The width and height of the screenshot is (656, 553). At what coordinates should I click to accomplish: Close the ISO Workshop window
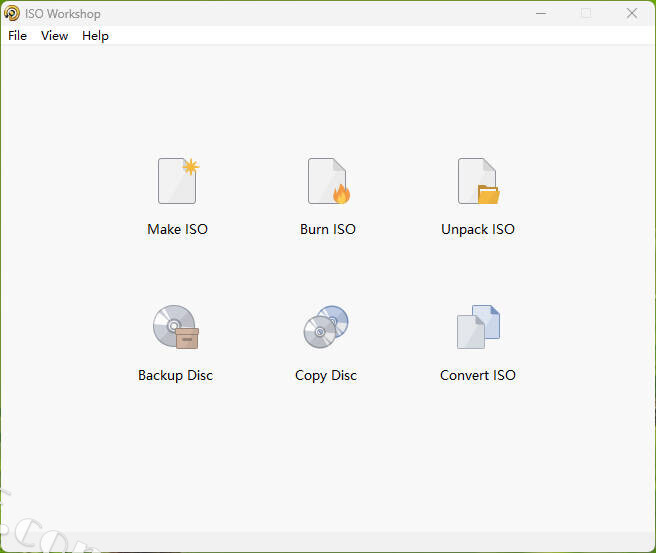click(x=632, y=13)
